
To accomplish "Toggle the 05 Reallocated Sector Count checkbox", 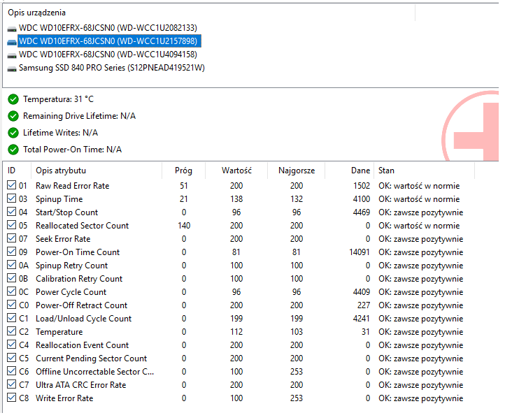I will pos(11,225).
